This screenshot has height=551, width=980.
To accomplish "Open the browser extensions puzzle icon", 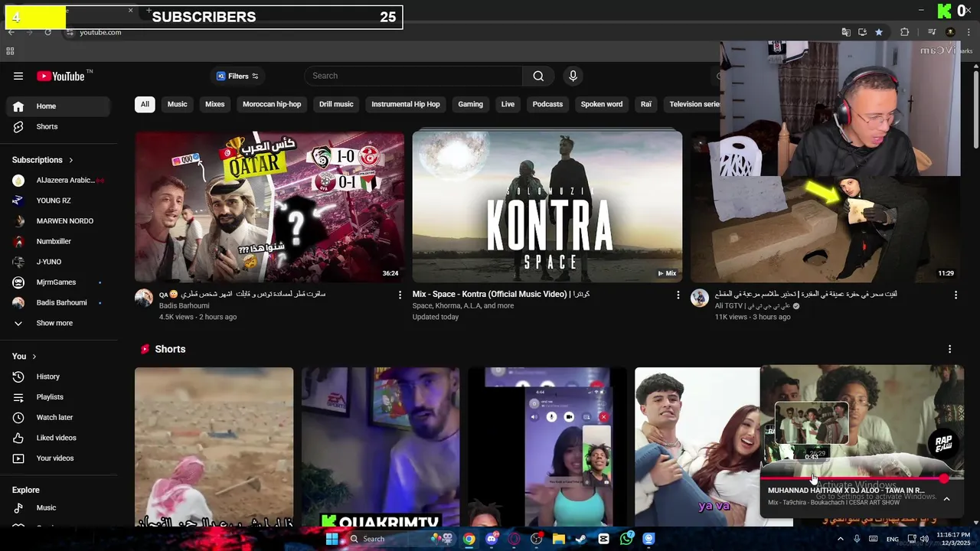I will [904, 32].
